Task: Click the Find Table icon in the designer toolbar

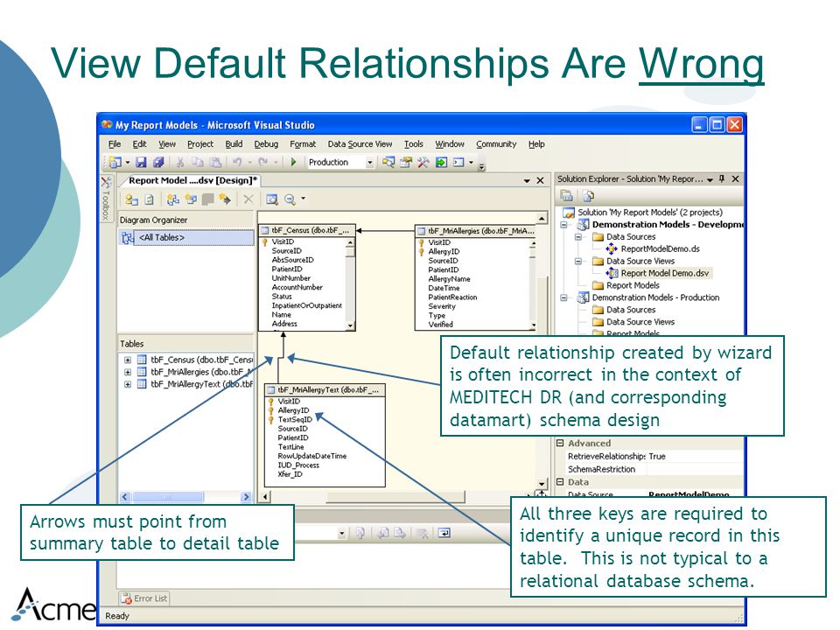Action: pyautogui.click(x=272, y=199)
